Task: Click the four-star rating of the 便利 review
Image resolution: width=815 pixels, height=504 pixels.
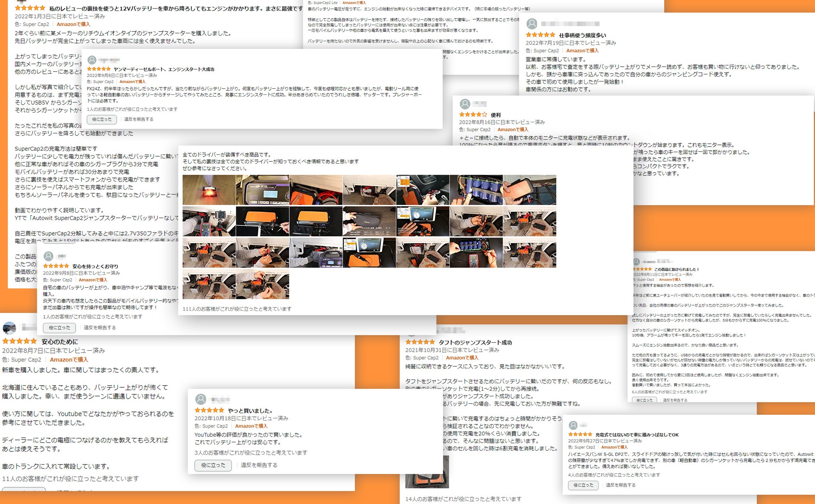Action: click(473, 115)
